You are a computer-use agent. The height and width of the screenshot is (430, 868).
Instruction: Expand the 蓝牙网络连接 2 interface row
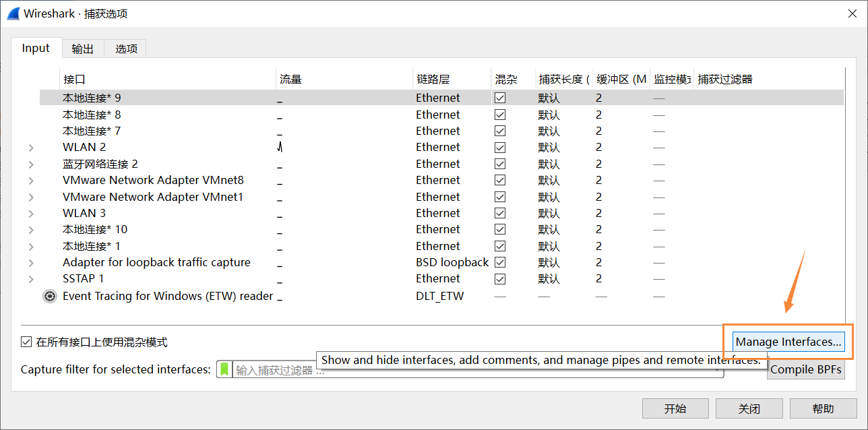pos(31,164)
